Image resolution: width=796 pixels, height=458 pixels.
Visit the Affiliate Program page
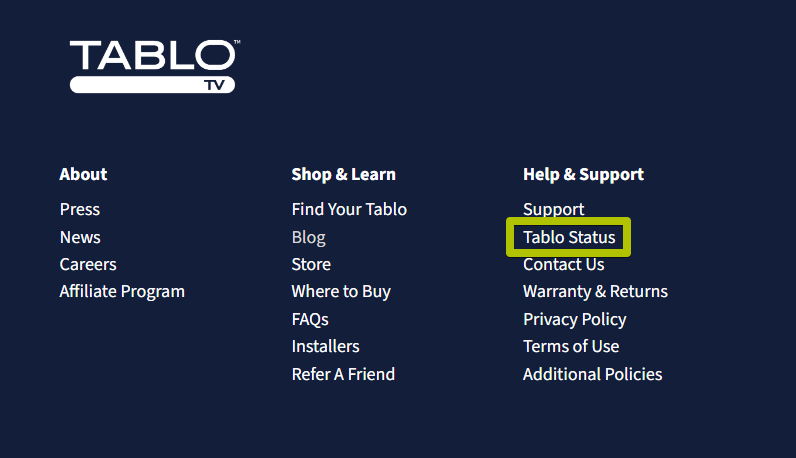coord(122,292)
